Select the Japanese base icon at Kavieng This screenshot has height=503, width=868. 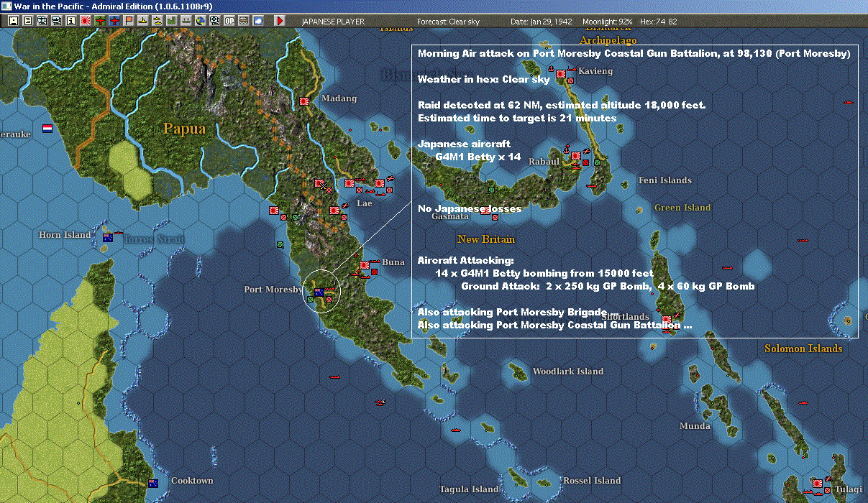tap(560, 73)
